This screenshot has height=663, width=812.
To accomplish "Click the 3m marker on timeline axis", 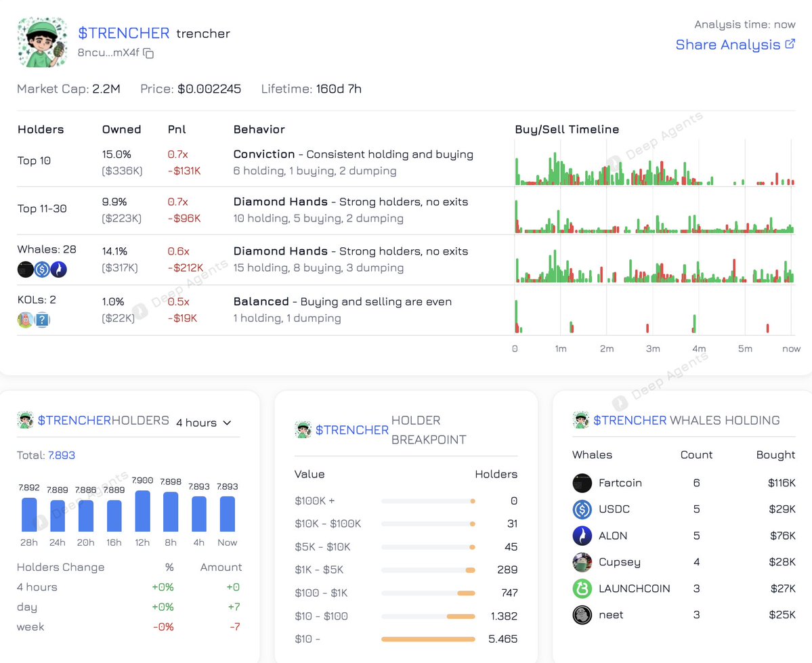I will pyautogui.click(x=653, y=349).
